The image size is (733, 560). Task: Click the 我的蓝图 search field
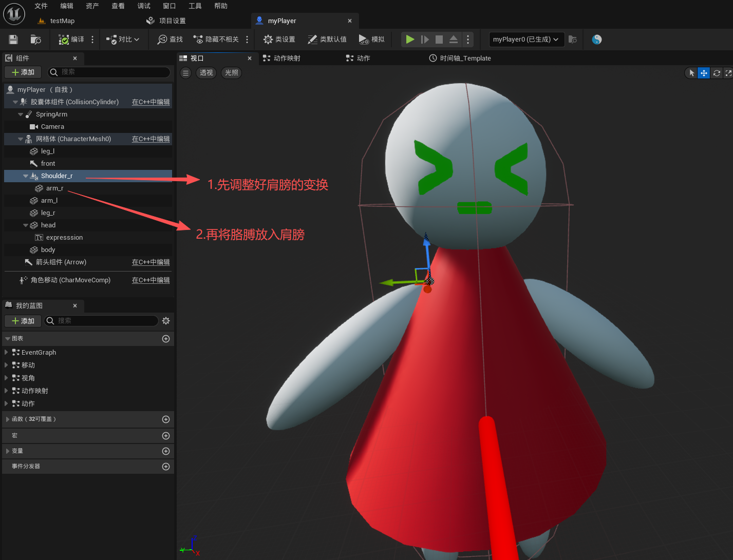pos(101,321)
